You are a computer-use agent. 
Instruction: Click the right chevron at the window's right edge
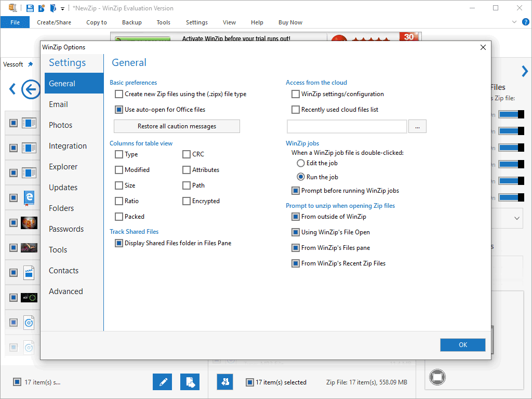pos(525,71)
